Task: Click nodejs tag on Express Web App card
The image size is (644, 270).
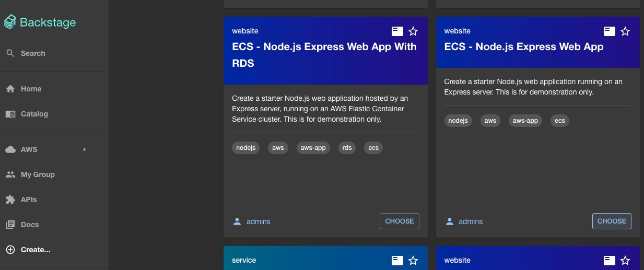Action: (x=458, y=121)
